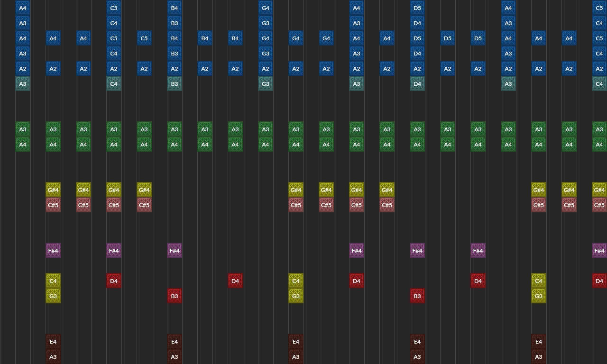Viewport: 607px width, 364px height.
Task: Select the first yellow C4 note
Action: pos(53,281)
